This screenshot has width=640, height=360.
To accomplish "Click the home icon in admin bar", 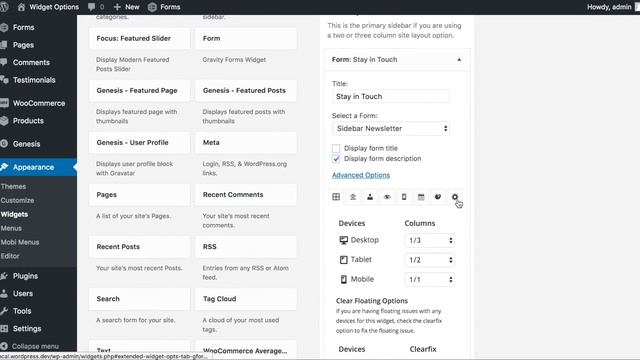I will tap(21, 7).
